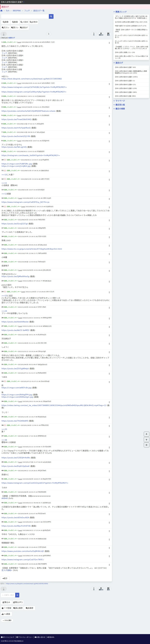This screenshot has height=644, width=150.
Task: Click the floating hamburger menu button
Action: pos(147,445)
